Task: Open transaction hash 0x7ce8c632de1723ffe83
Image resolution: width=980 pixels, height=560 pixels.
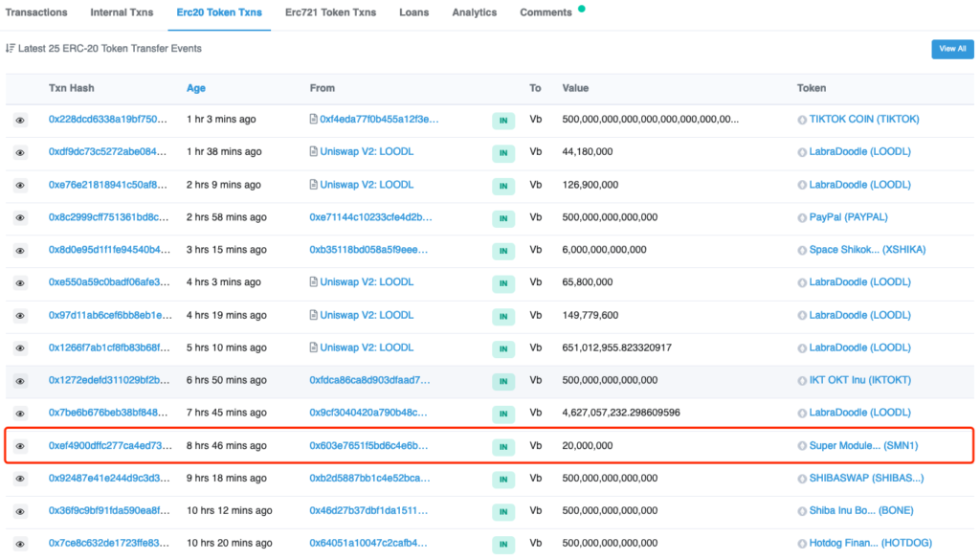Action: (x=109, y=543)
